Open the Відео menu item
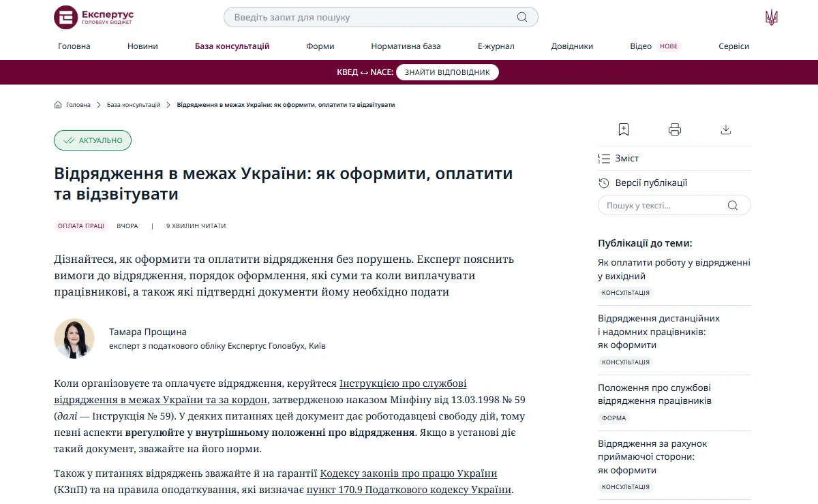The width and height of the screenshot is (818, 504). coord(641,46)
